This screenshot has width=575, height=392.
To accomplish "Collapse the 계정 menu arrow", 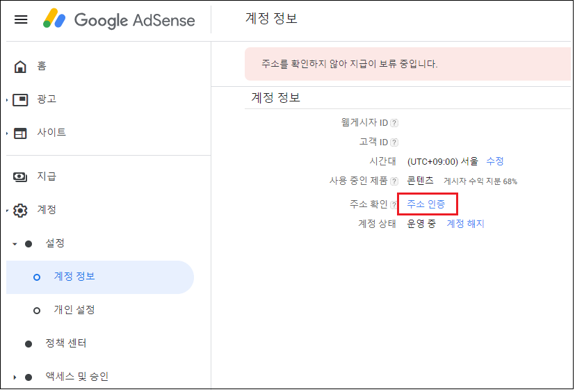I will [7, 211].
